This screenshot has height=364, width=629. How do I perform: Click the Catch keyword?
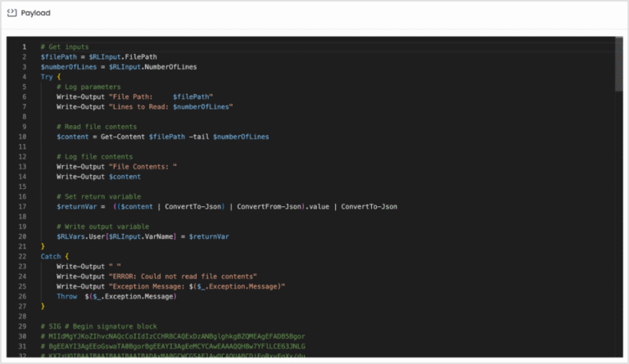point(51,256)
